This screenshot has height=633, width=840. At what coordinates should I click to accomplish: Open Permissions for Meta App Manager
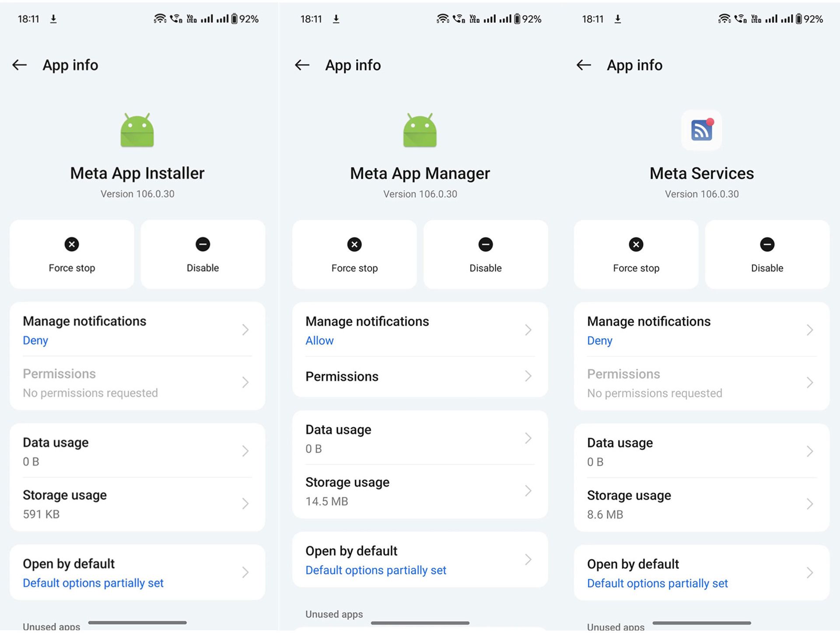coord(420,376)
